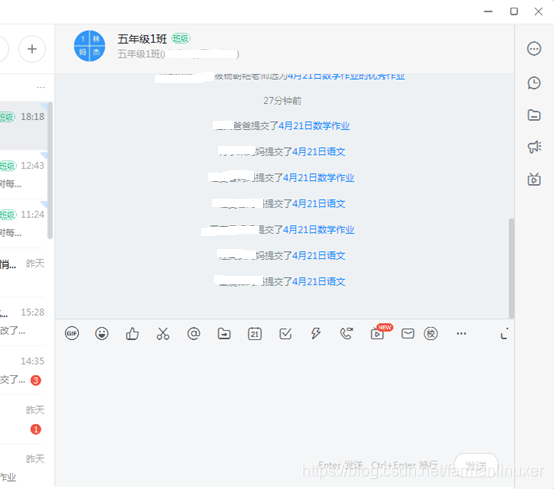Send a thumbs-up like

coord(132,334)
